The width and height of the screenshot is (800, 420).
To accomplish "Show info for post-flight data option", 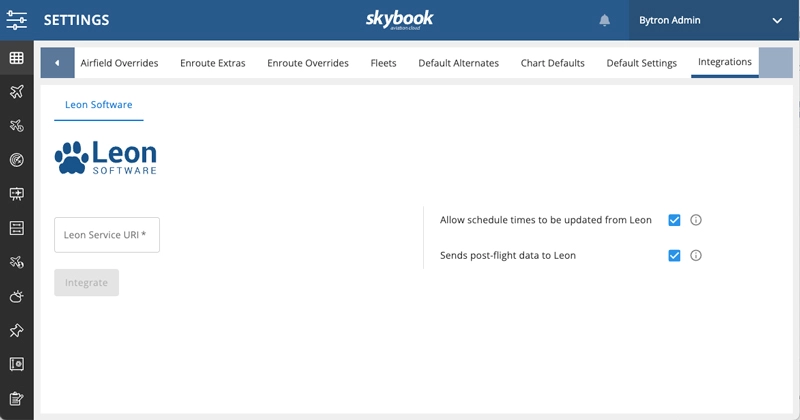I will click(696, 255).
